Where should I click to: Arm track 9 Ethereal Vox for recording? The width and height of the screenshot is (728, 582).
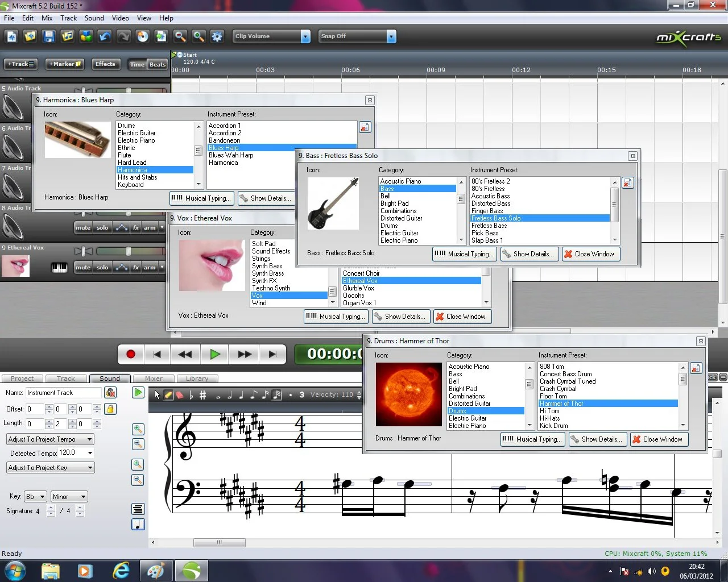click(x=150, y=267)
